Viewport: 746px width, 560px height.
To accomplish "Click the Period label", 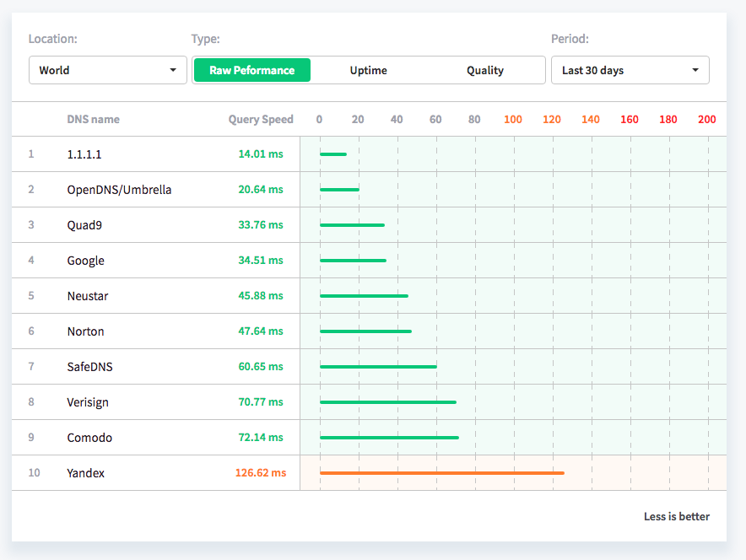I will [x=570, y=39].
